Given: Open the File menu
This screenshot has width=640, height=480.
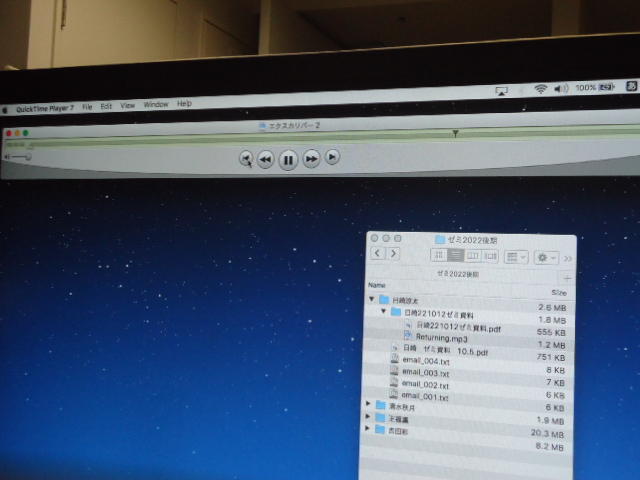Looking at the screenshot, I should click(x=87, y=107).
